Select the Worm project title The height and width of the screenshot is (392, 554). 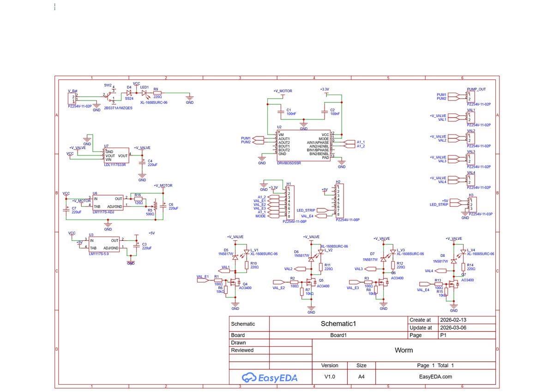click(x=404, y=350)
